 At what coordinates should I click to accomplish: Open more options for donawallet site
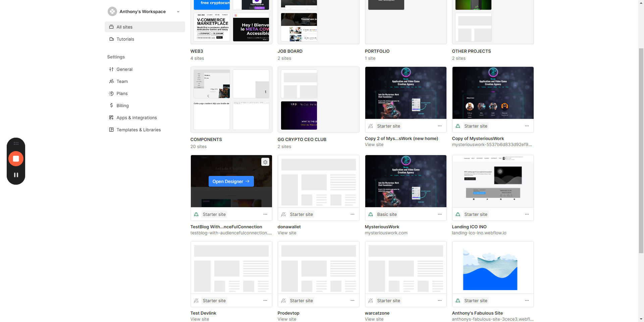[x=353, y=214]
